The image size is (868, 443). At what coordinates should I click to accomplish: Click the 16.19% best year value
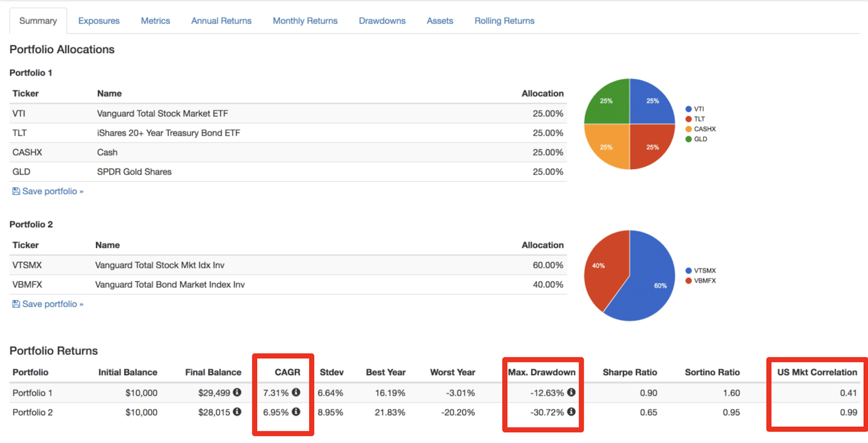point(390,393)
